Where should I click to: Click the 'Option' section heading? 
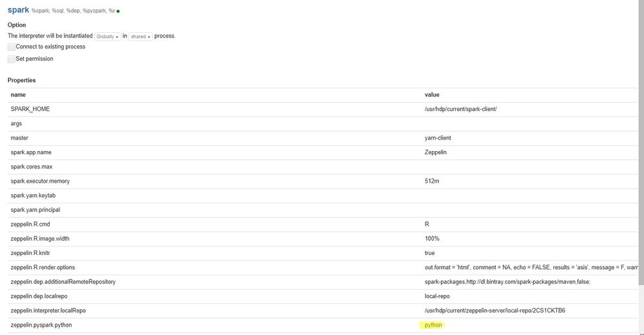click(x=16, y=25)
